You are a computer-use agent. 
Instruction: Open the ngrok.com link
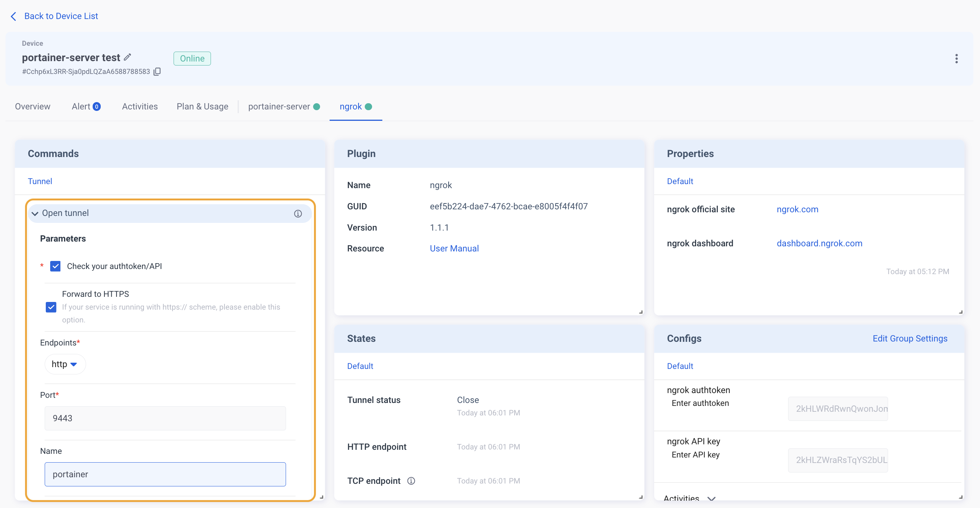point(797,209)
